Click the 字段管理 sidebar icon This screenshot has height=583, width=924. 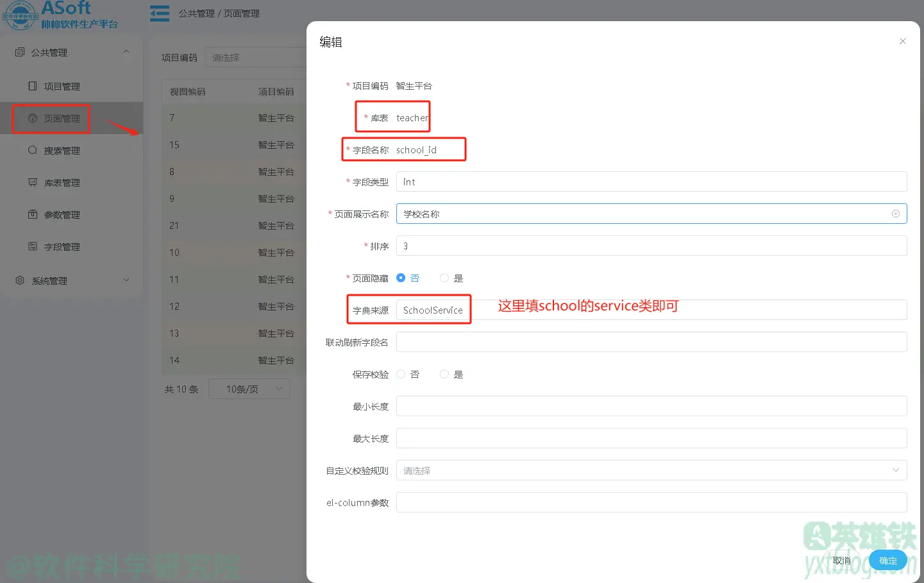(33, 246)
